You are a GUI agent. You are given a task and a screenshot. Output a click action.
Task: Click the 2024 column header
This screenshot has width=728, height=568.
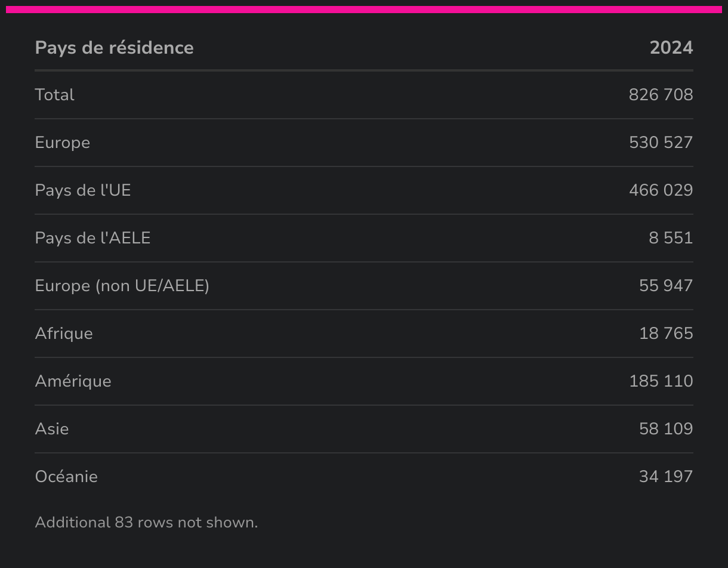click(x=671, y=48)
